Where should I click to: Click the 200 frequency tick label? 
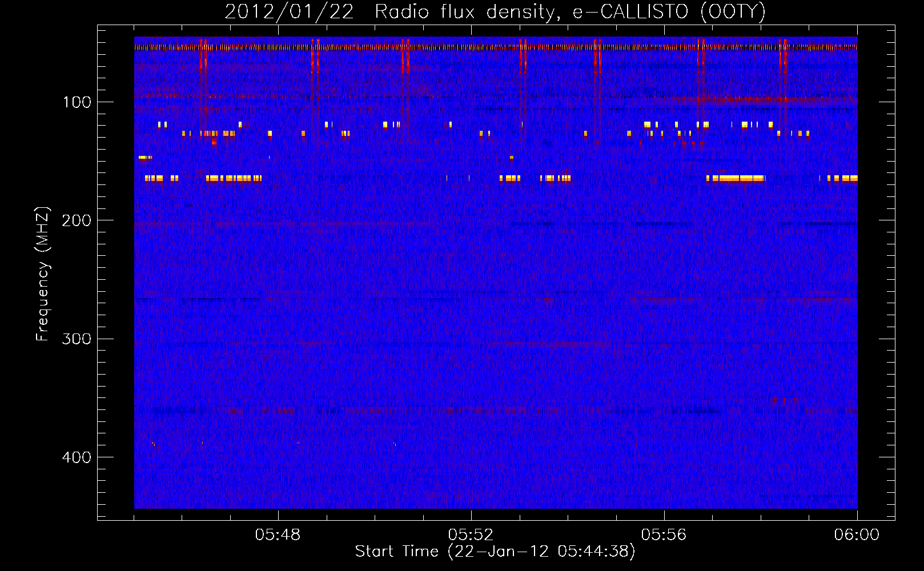(76, 220)
